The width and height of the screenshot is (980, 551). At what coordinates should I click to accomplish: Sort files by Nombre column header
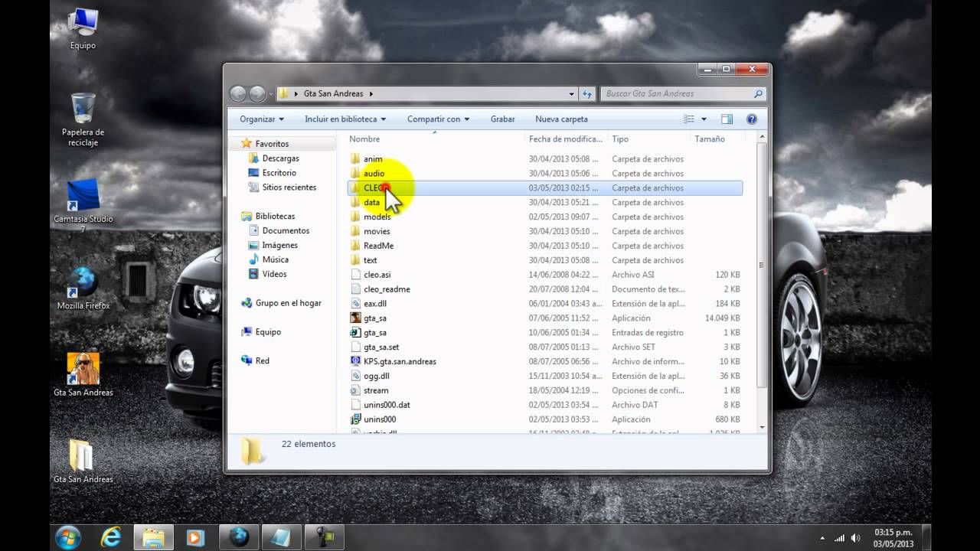364,139
